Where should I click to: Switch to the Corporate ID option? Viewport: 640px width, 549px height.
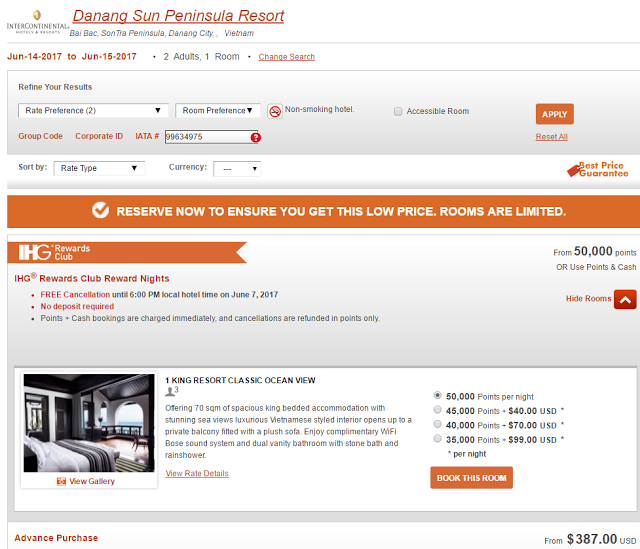99,136
